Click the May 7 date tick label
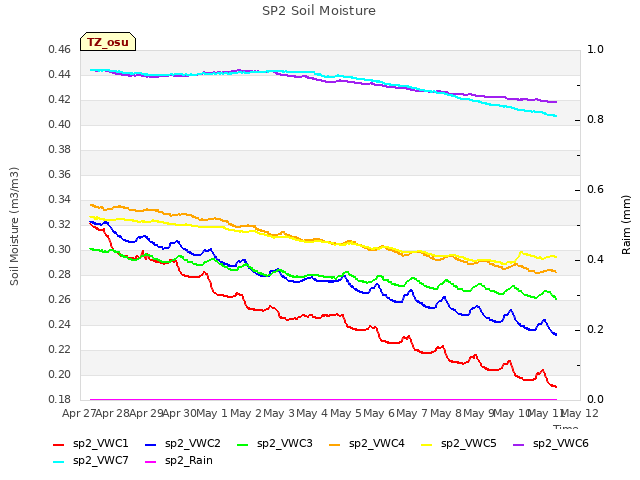Viewport: 640px width, 480px height. (x=412, y=413)
